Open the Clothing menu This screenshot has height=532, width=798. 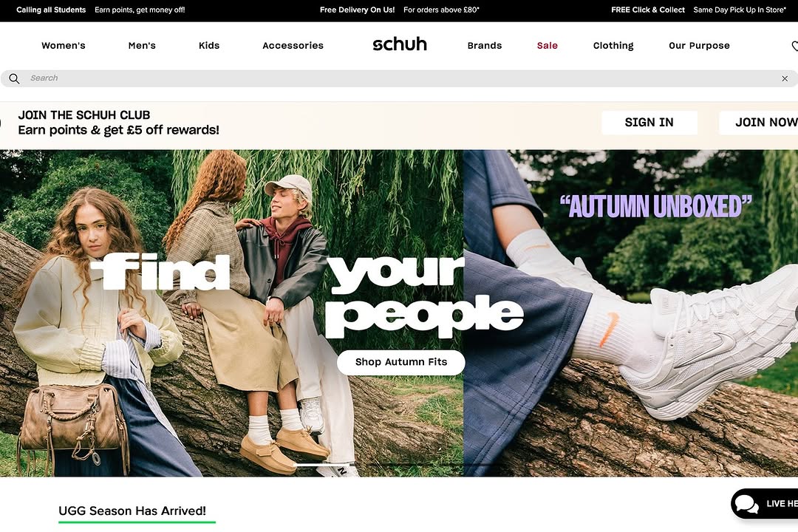tap(613, 45)
